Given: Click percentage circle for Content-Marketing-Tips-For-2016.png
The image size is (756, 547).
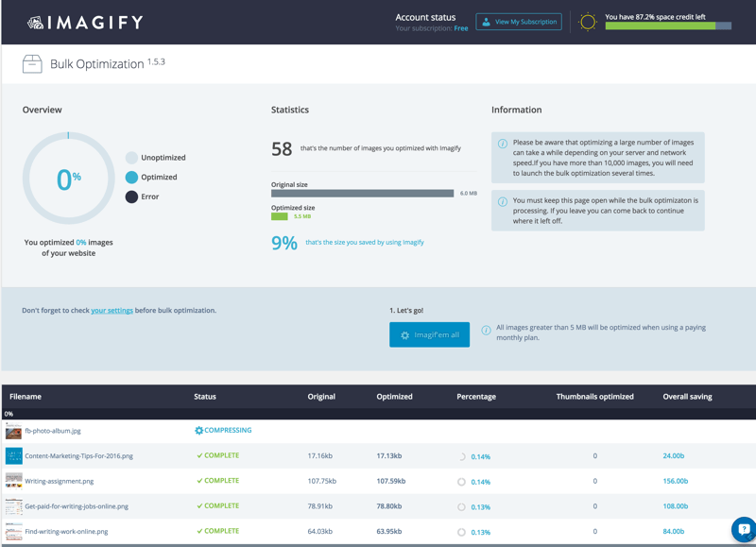Looking at the screenshot, I should tap(462, 456).
